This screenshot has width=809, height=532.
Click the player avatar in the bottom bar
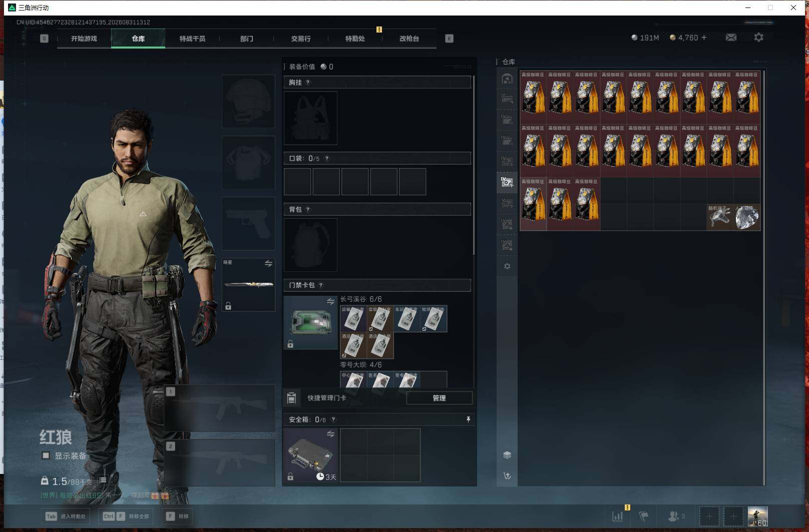click(757, 516)
